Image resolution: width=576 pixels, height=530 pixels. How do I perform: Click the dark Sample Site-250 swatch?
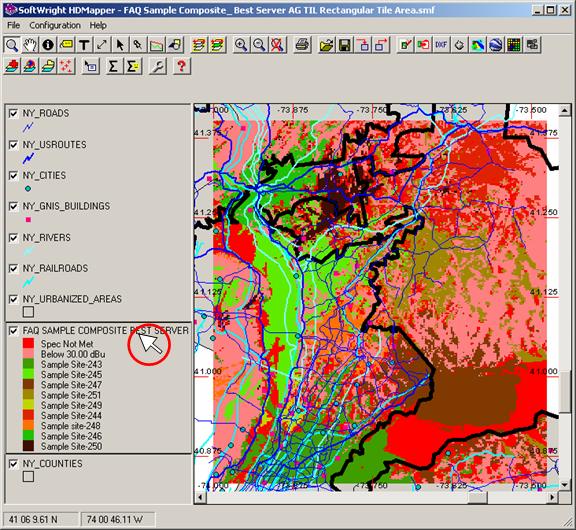coord(28,446)
